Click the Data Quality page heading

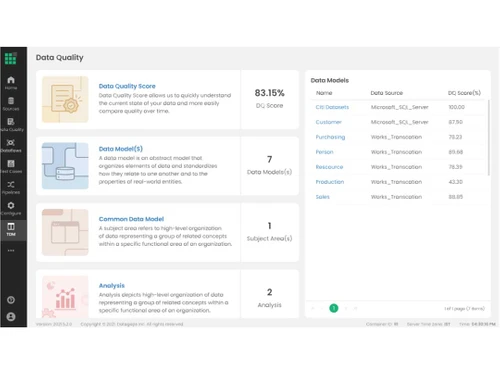60,58
